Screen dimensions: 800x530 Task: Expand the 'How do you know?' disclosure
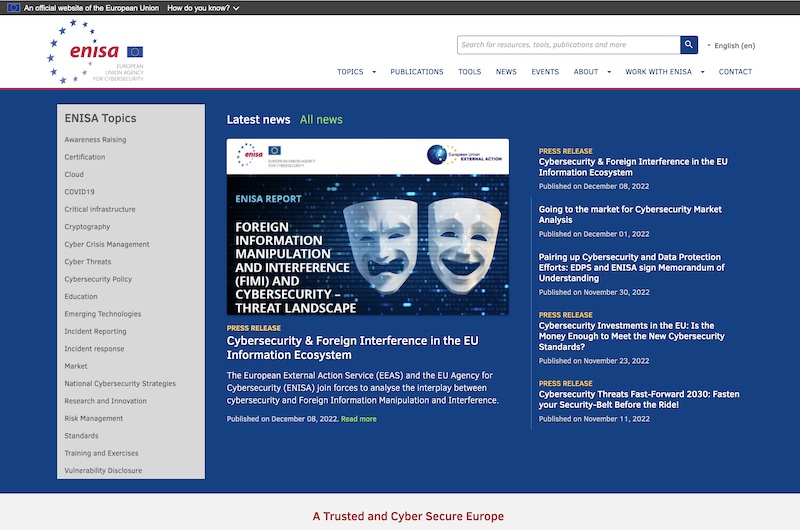[x=203, y=8]
